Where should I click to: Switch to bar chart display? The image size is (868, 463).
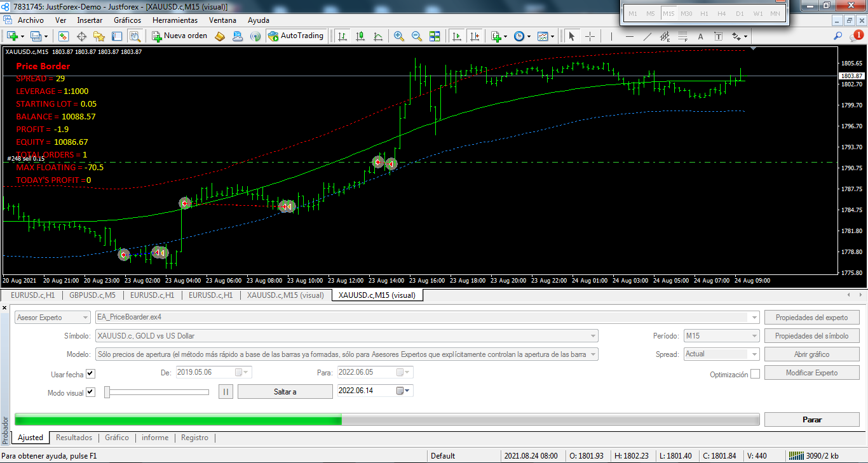click(x=342, y=36)
